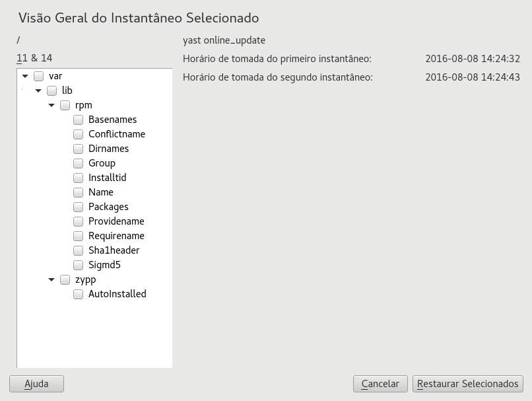
Task: Collapse the lib folder arrow
Action: pos(38,91)
